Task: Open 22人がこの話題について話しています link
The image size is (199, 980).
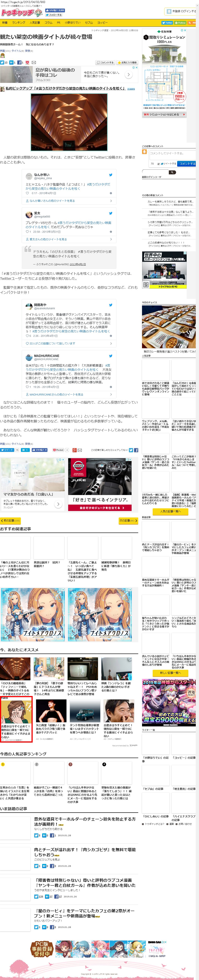Action: click(52, 343)
